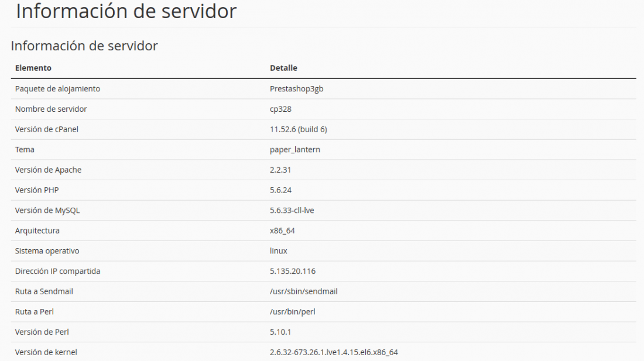Screen dimensions: 644x361
Task: Click the cp328 server name value
Action: coord(280,109)
